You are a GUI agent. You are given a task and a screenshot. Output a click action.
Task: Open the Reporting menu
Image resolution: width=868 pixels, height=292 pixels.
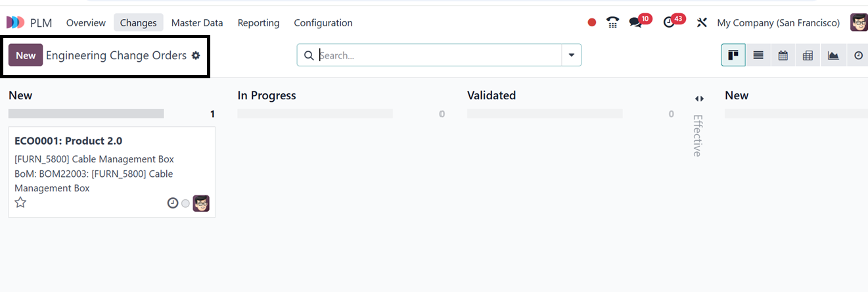pos(258,22)
